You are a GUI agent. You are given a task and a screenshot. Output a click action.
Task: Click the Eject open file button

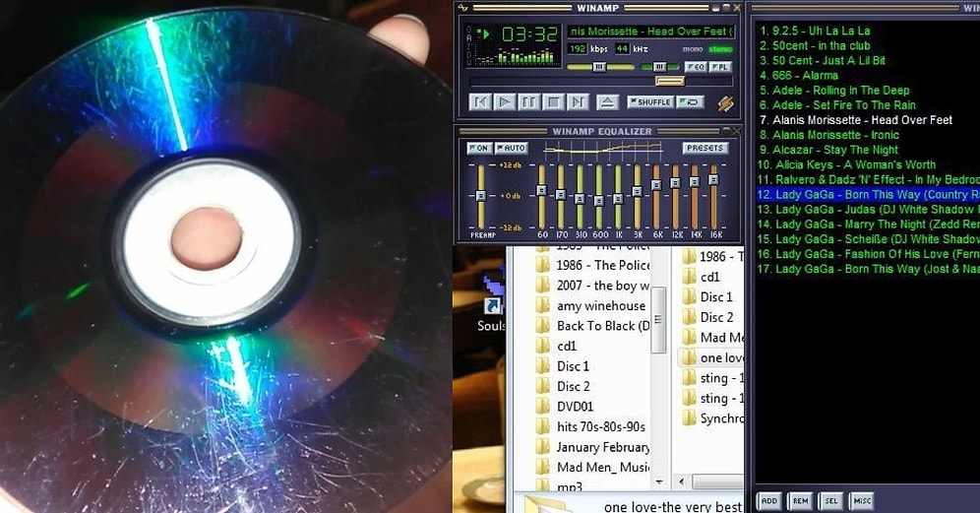(x=608, y=101)
